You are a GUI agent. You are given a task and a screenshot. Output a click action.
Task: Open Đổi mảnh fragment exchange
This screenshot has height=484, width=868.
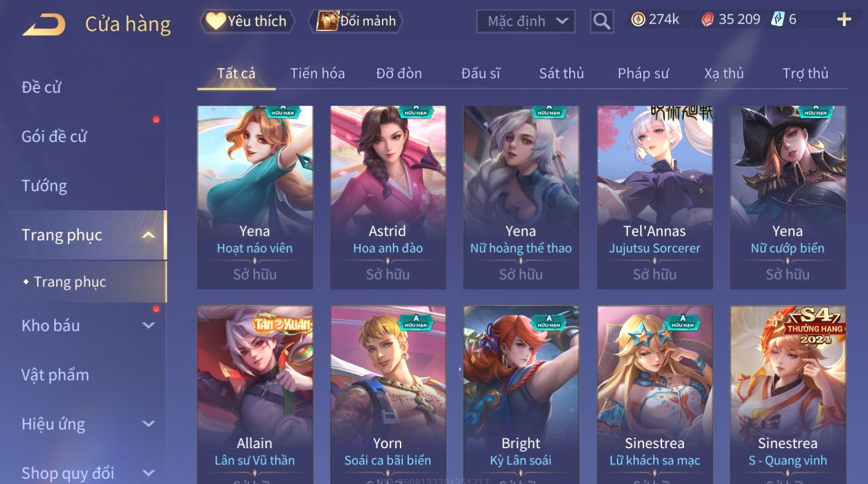point(356,21)
